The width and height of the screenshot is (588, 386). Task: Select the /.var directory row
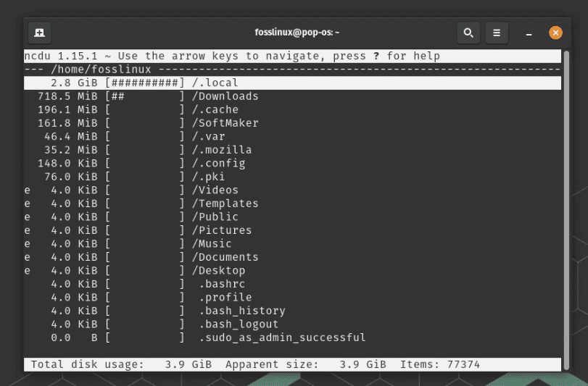pyautogui.click(x=292, y=137)
